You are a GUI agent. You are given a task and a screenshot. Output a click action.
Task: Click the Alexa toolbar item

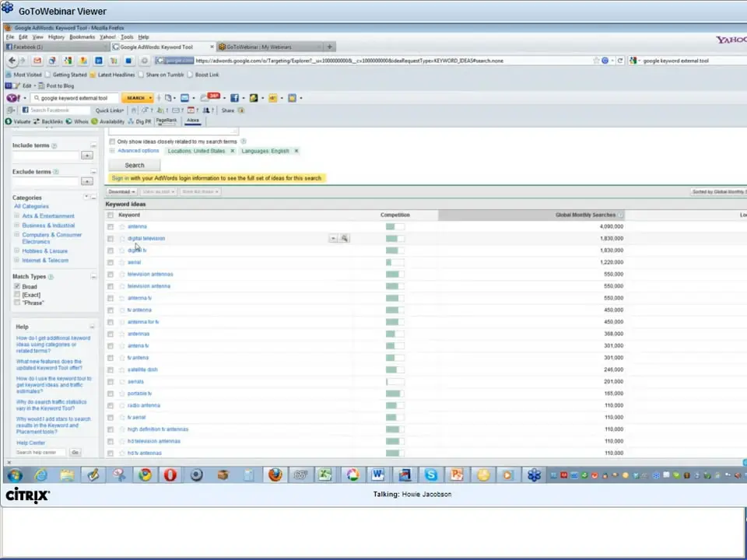193,121
